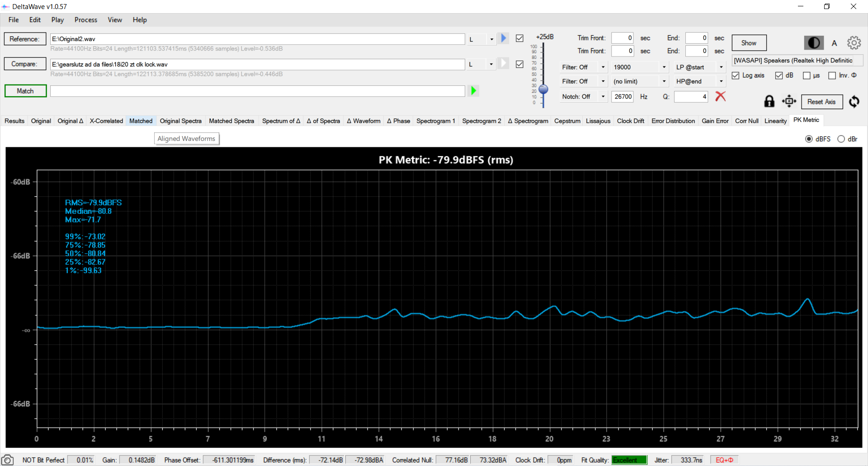Open the HP@end dropdown
This screenshot has width=868, height=466.
click(x=700, y=81)
